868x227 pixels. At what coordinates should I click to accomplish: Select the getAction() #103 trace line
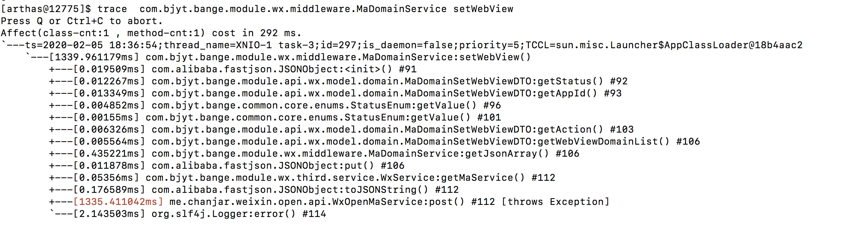point(342,130)
